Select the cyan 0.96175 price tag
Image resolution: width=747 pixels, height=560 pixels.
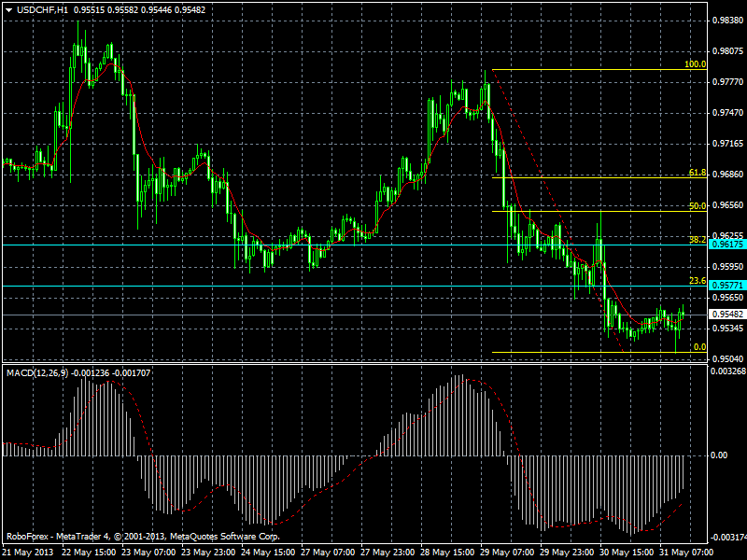[727, 245]
